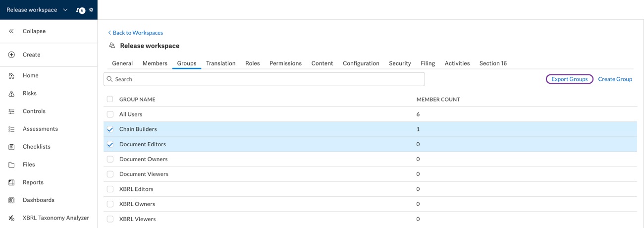Click the Collapse double-chevron icon
The height and width of the screenshot is (228, 644).
(11, 31)
